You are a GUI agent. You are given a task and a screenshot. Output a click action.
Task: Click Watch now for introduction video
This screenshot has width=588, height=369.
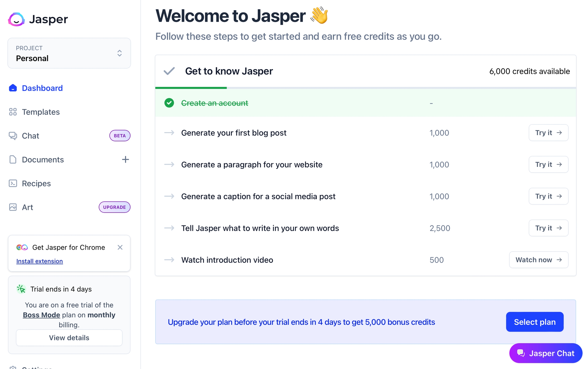click(538, 260)
